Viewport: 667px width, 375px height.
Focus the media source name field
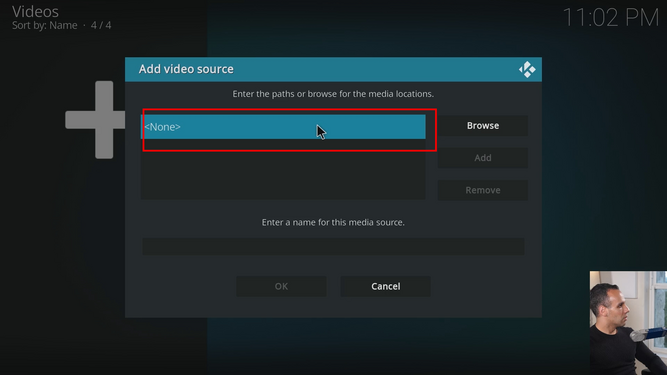[x=333, y=246]
